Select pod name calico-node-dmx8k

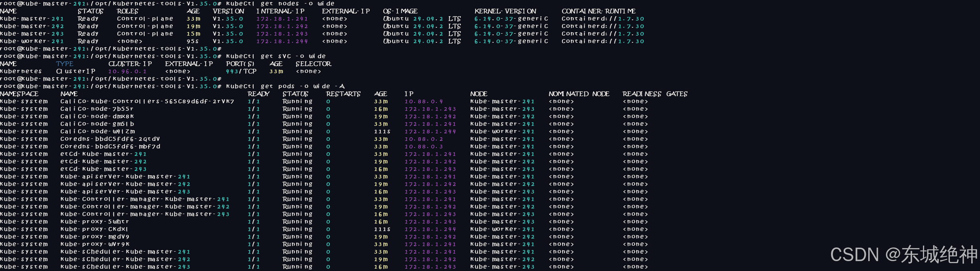click(x=97, y=117)
